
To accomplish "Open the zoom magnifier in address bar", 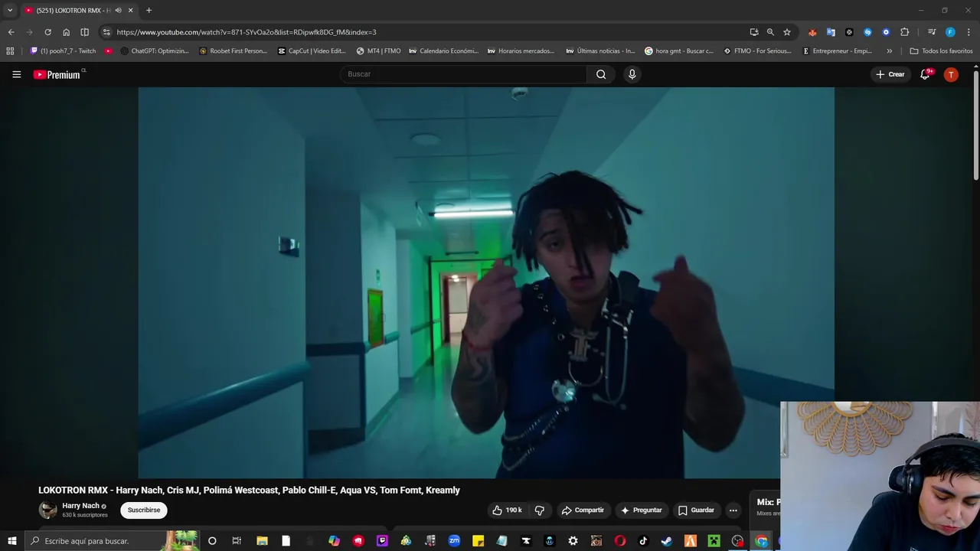I will 770,32.
